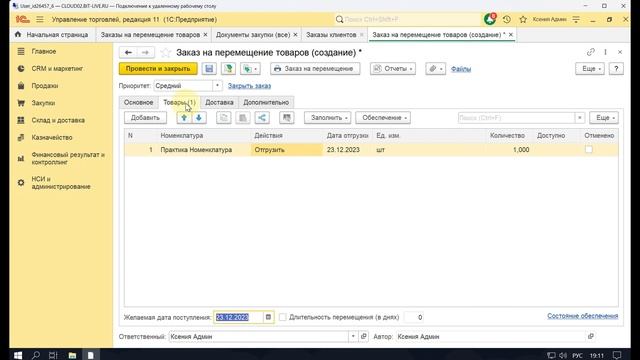
Task: Open the Документы закупки (все) tab
Action: [253, 35]
